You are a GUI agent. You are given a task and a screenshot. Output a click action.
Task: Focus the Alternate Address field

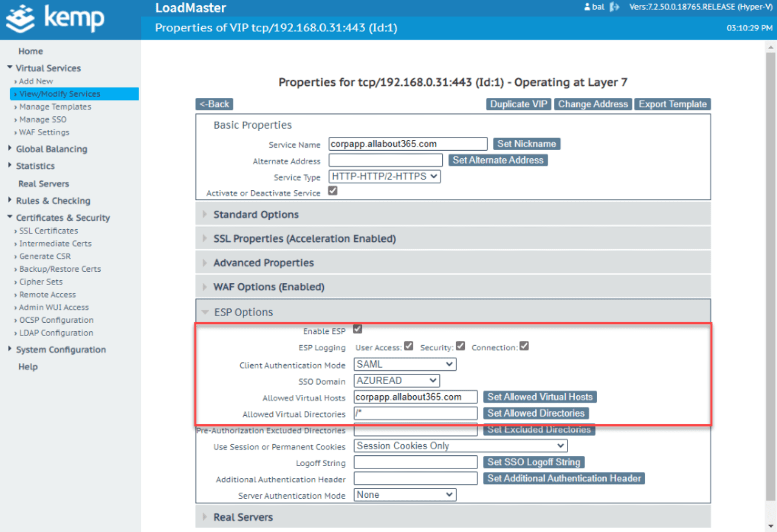[x=386, y=160]
